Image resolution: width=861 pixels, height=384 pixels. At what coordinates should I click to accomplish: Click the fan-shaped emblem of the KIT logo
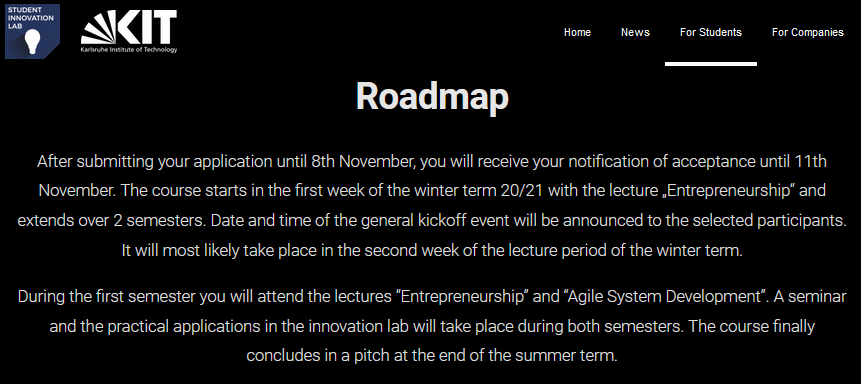tap(99, 28)
